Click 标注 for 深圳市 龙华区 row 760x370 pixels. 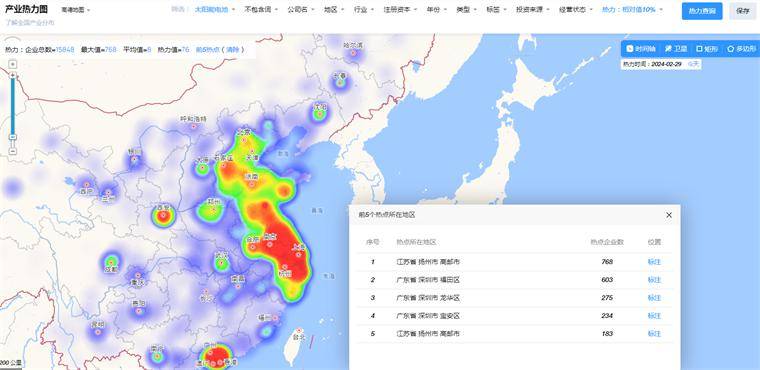tap(654, 298)
